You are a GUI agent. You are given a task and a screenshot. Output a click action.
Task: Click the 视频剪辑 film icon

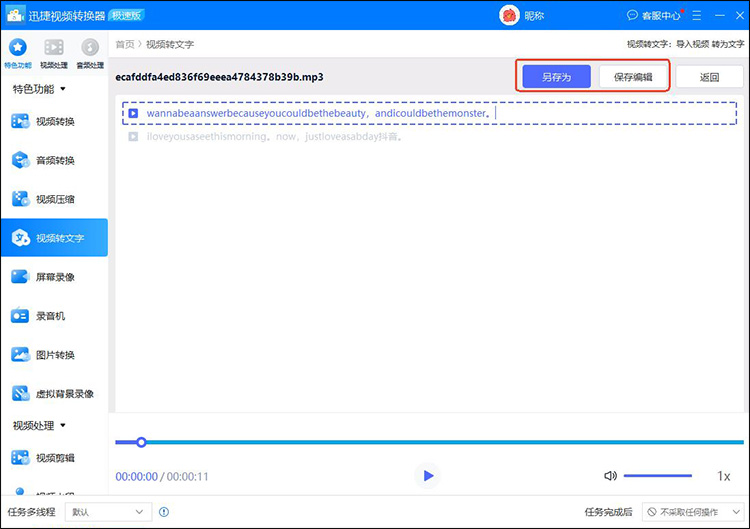click(x=20, y=457)
